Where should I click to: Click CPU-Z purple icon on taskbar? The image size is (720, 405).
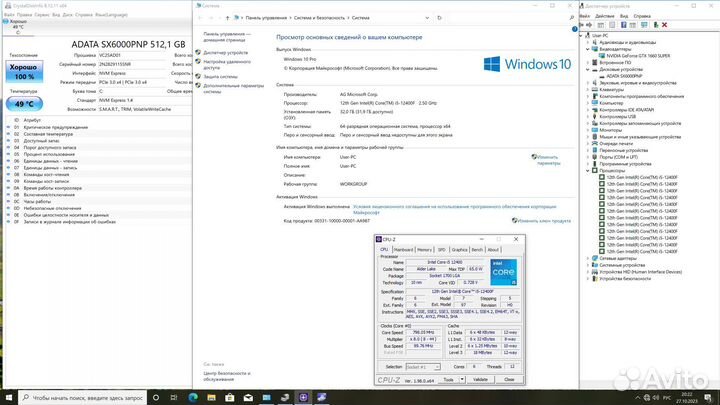[303, 397]
